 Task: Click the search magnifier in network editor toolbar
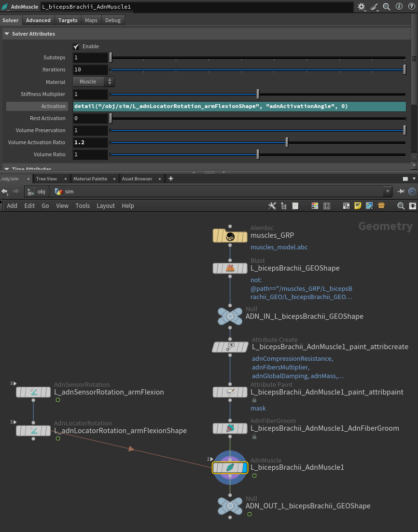[401, 205]
